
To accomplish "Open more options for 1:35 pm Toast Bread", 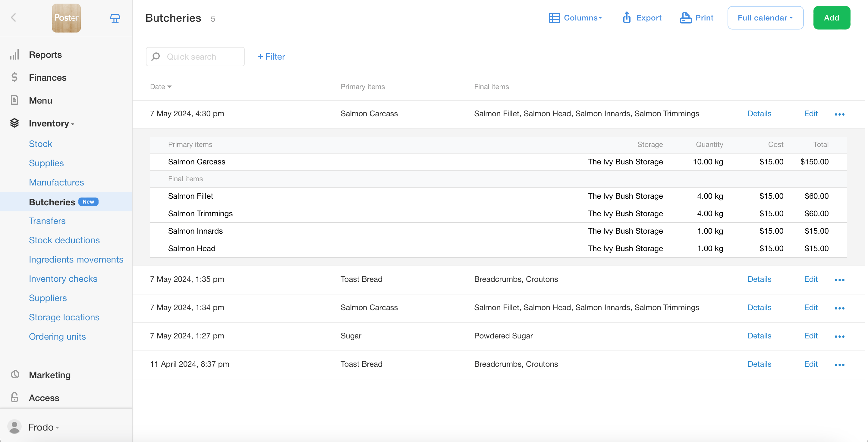I will (839, 280).
